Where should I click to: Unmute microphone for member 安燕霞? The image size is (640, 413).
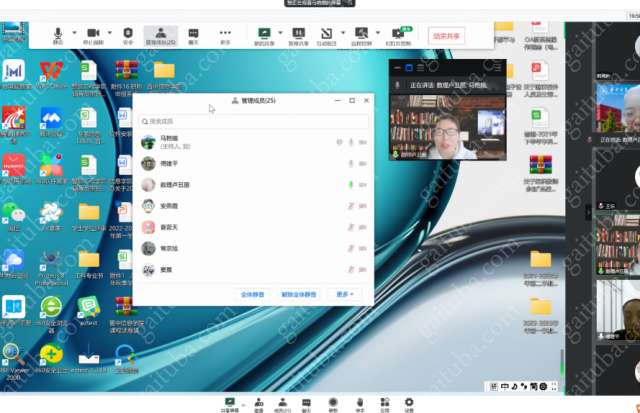point(350,205)
